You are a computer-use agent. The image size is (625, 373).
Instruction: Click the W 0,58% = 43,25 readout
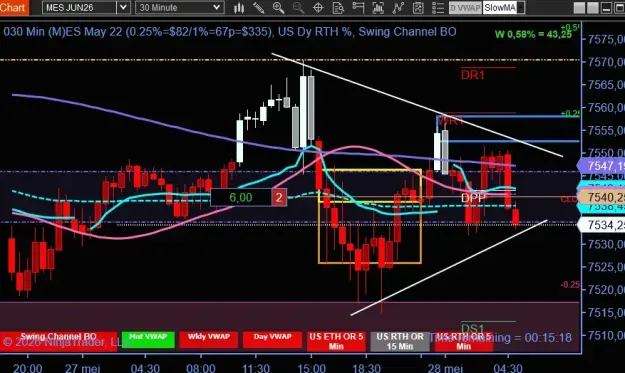tap(533, 35)
